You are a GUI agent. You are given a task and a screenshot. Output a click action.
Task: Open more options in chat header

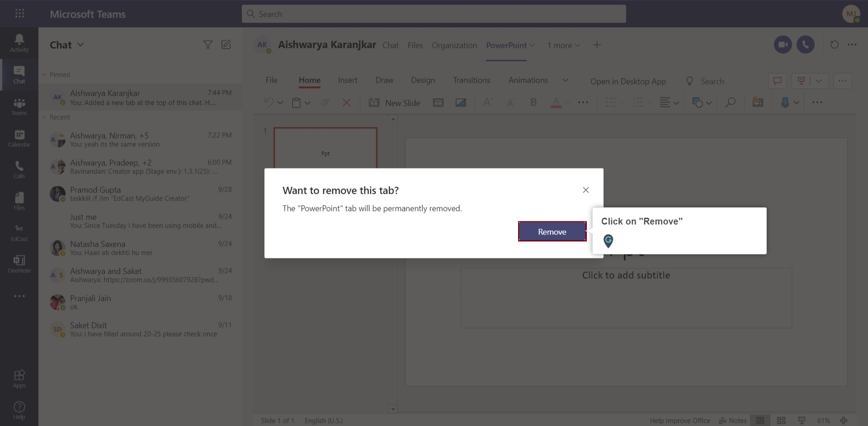click(x=852, y=44)
